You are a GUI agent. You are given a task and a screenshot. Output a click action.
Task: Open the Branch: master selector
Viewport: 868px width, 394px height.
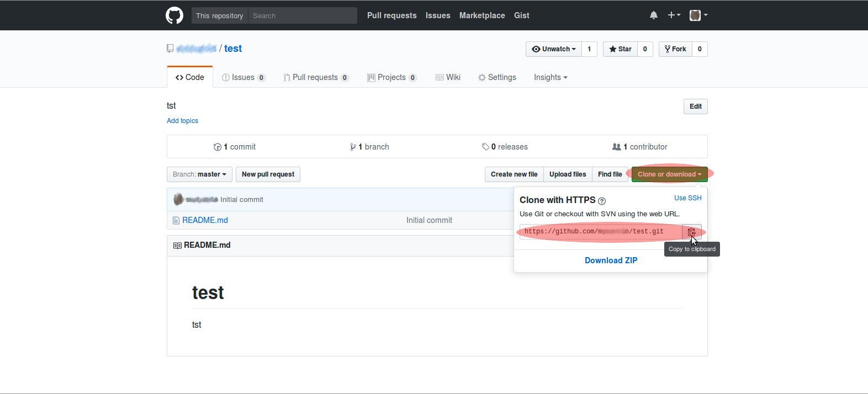[x=199, y=174]
